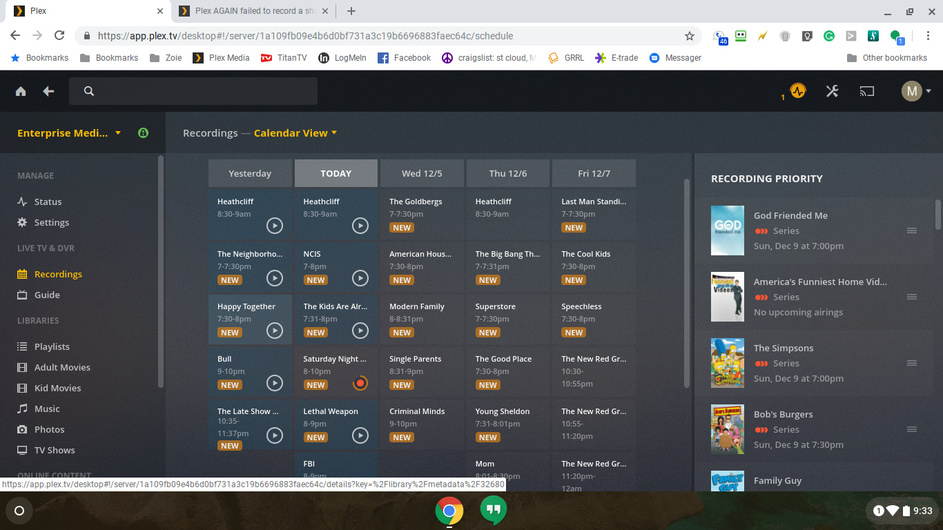The height and width of the screenshot is (530, 943).
Task: Open Hangouts from the shelf
Action: [x=493, y=510]
